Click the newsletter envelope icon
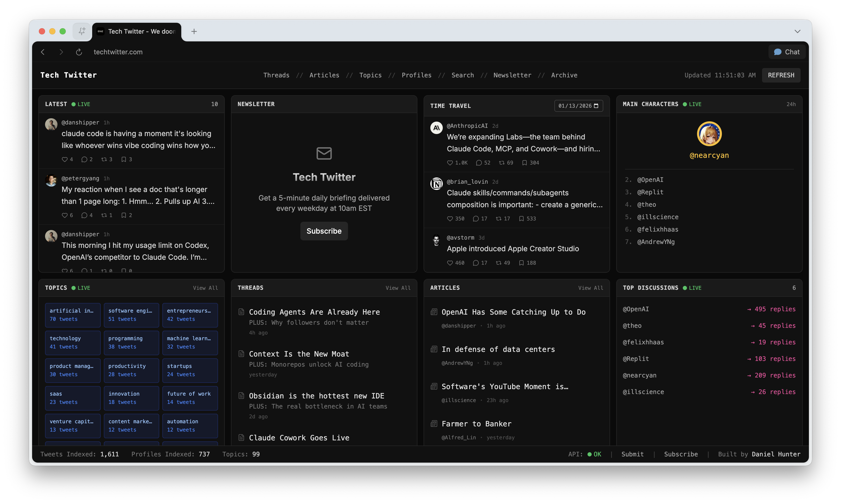Screen dimensions: 841x504 324,153
